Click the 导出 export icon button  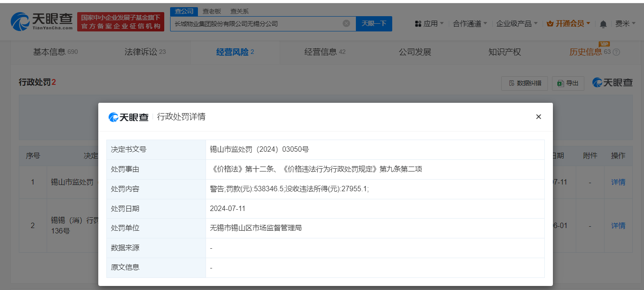point(567,83)
